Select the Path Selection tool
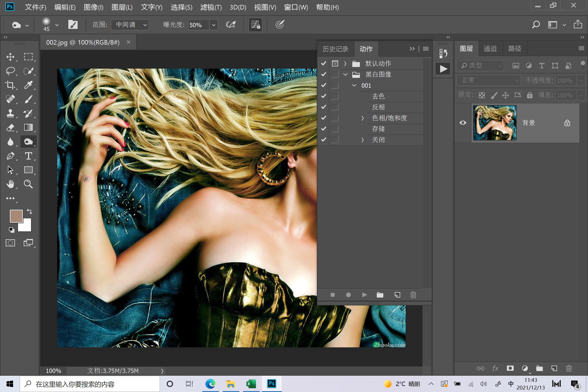 click(x=10, y=170)
